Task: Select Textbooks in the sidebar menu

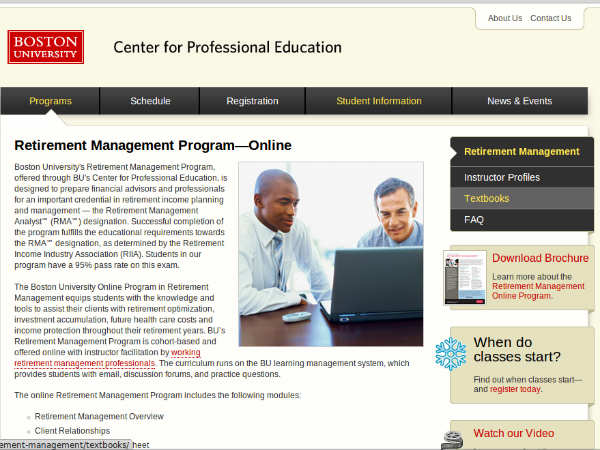Action: click(486, 198)
